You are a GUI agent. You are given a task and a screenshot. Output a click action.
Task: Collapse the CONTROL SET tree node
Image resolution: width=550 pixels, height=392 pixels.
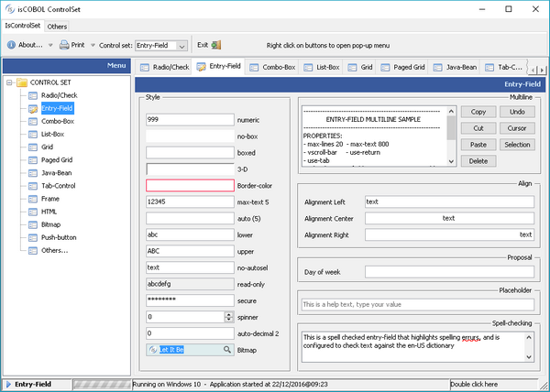[9, 82]
